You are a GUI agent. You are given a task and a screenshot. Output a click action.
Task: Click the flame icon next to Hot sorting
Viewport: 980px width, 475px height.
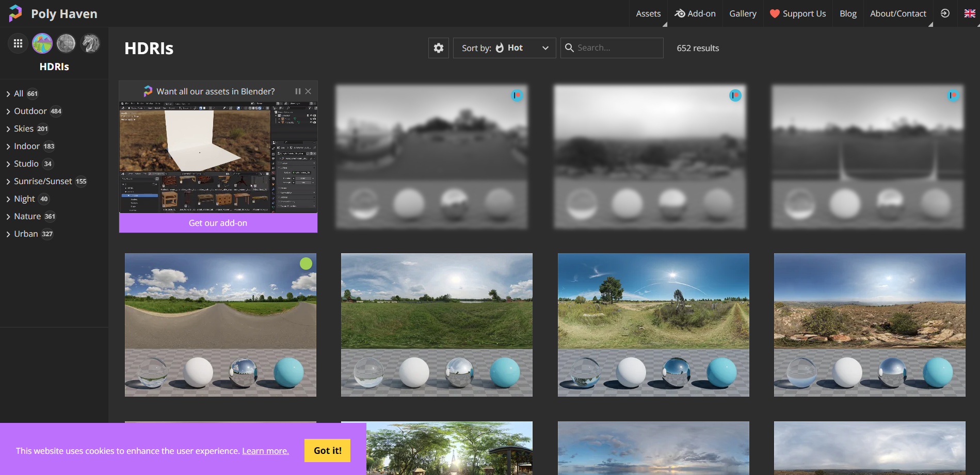click(500, 47)
